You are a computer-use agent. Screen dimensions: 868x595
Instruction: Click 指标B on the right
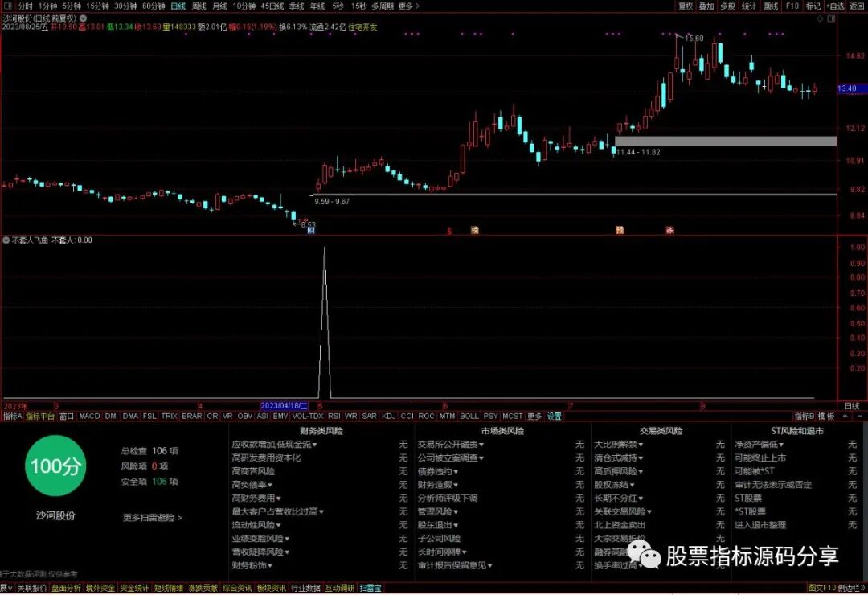tap(805, 416)
